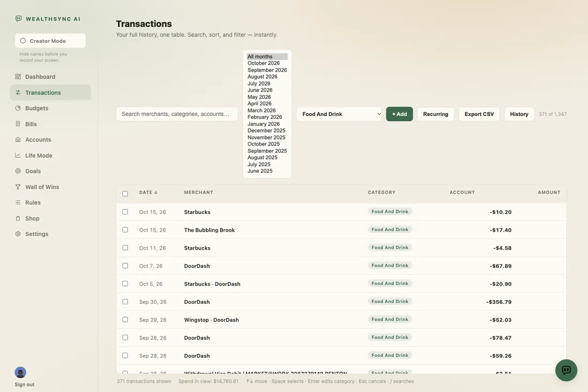The height and width of the screenshot is (392, 588).
Task: Choose March 2026 from month list
Action: 267,110
